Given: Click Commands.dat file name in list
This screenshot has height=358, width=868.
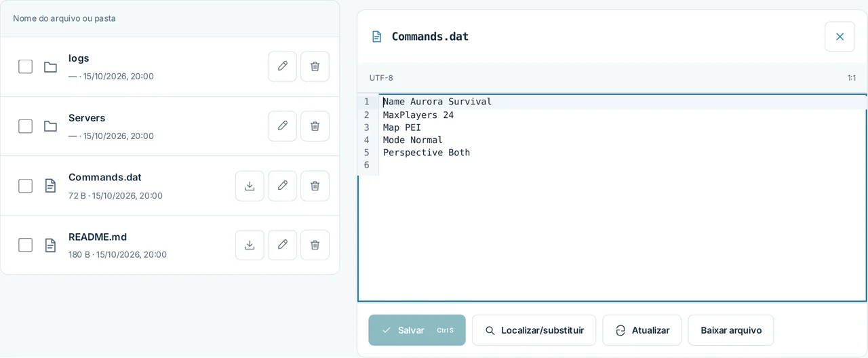Looking at the screenshot, I should pos(105,177).
